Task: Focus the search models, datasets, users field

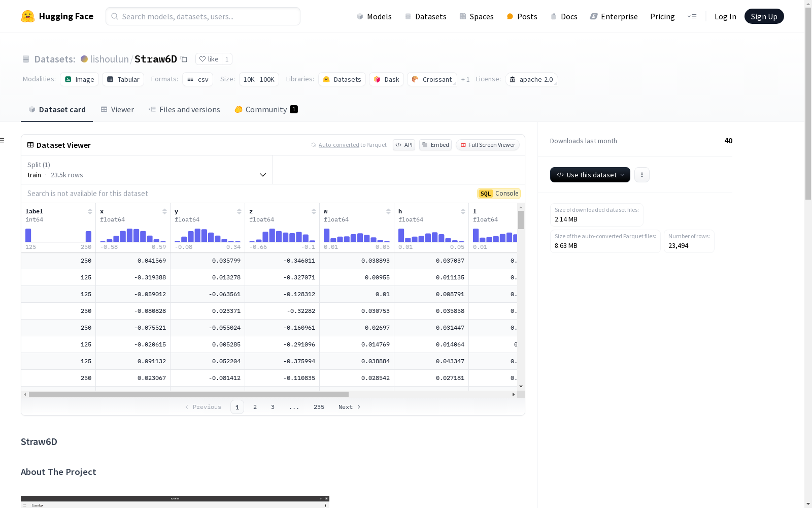Action: (203, 16)
